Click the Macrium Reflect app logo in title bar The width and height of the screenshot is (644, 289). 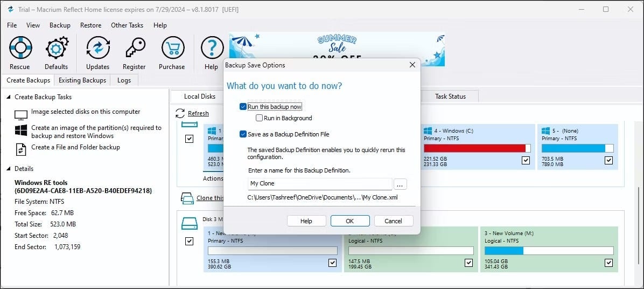pyautogui.click(x=11, y=9)
